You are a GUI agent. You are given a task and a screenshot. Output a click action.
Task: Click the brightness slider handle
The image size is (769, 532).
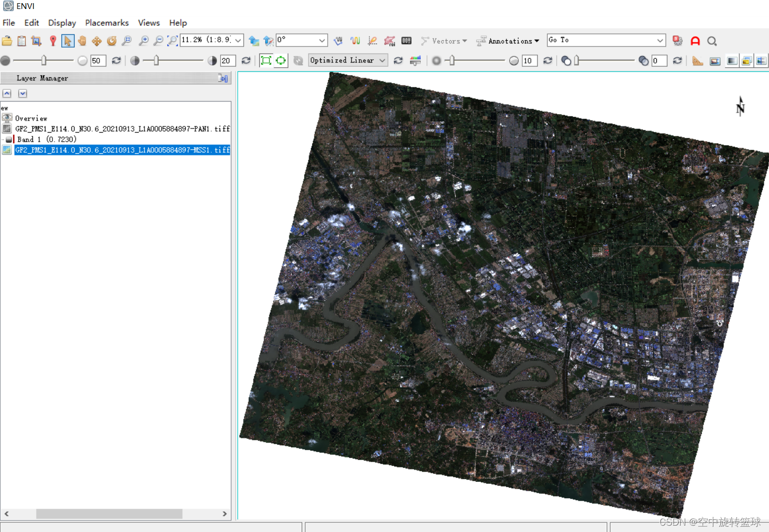44,60
